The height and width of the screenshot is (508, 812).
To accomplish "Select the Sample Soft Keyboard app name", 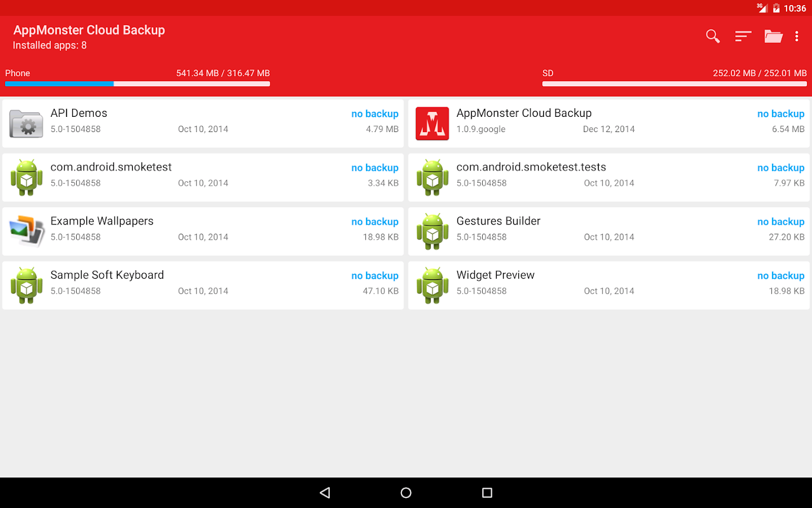I will (x=107, y=275).
